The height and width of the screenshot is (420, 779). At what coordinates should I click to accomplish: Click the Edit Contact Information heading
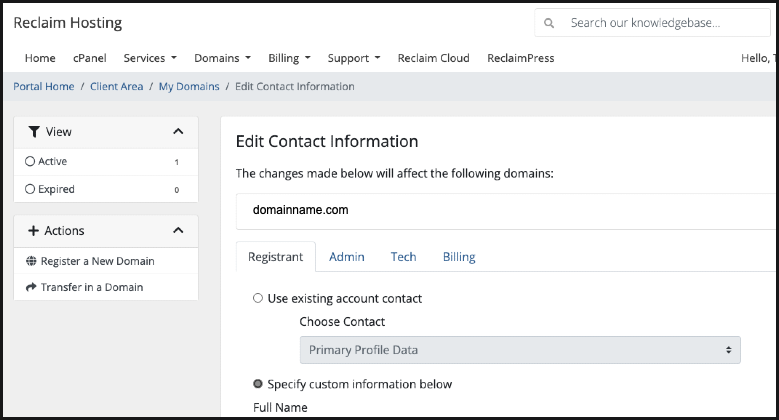point(327,141)
